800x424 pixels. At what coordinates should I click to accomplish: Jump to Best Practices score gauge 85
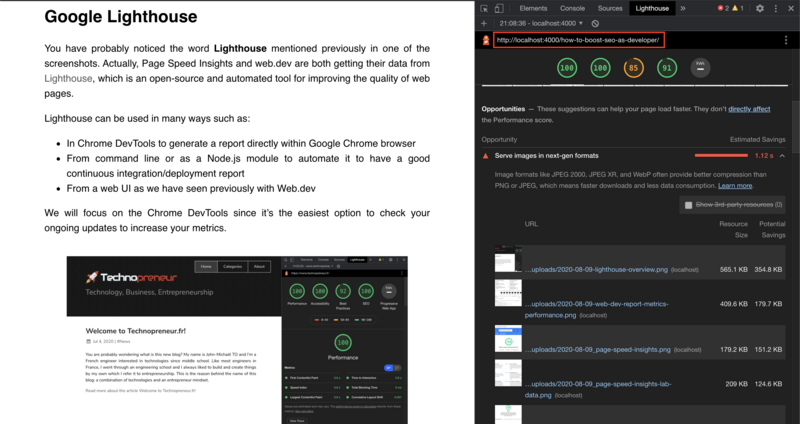[633, 68]
